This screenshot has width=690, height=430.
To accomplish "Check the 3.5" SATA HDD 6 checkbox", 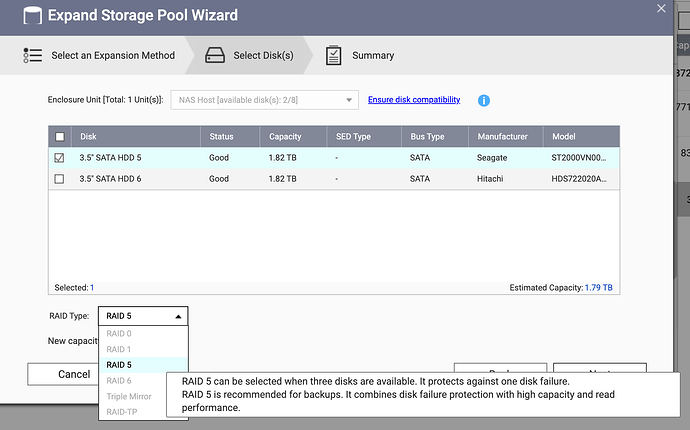I will (60, 179).
